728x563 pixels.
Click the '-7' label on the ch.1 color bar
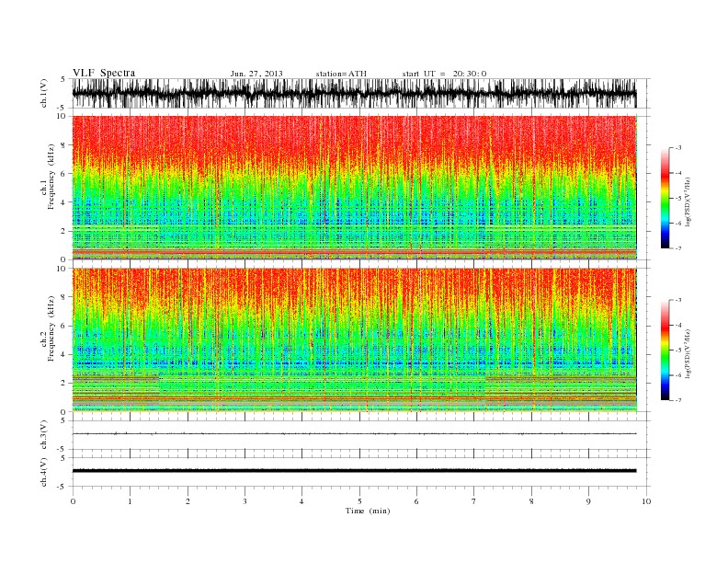[x=678, y=248]
